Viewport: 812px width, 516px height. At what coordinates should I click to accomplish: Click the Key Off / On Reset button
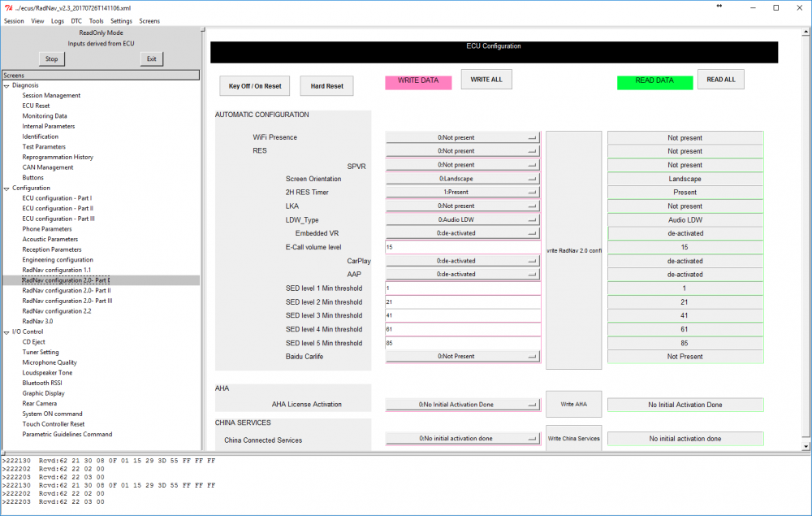[255, 86]
